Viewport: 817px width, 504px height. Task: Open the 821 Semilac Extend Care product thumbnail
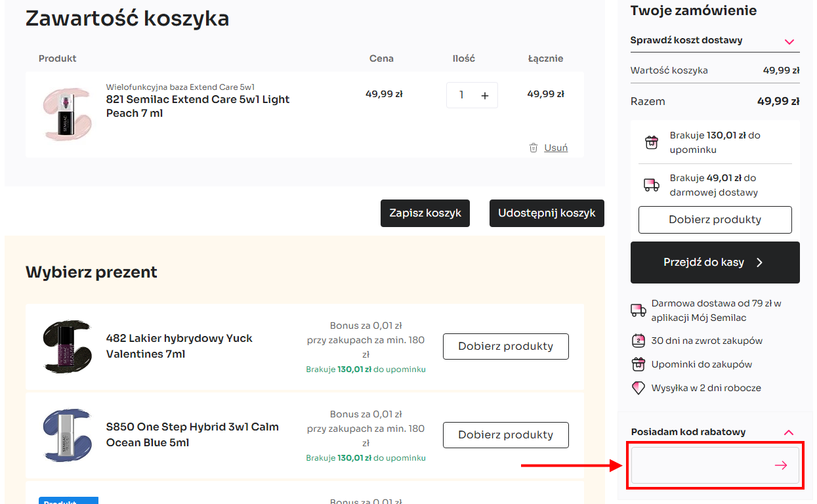point(66,114)
